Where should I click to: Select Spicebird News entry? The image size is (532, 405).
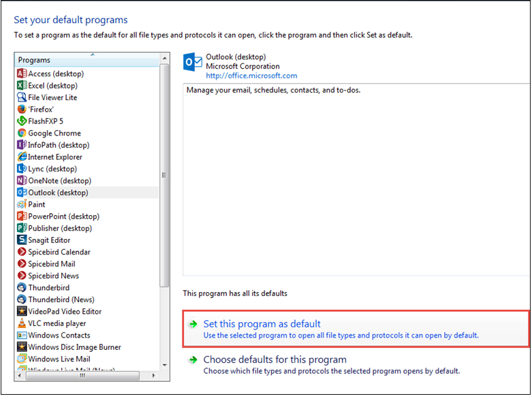pos(54,276)
